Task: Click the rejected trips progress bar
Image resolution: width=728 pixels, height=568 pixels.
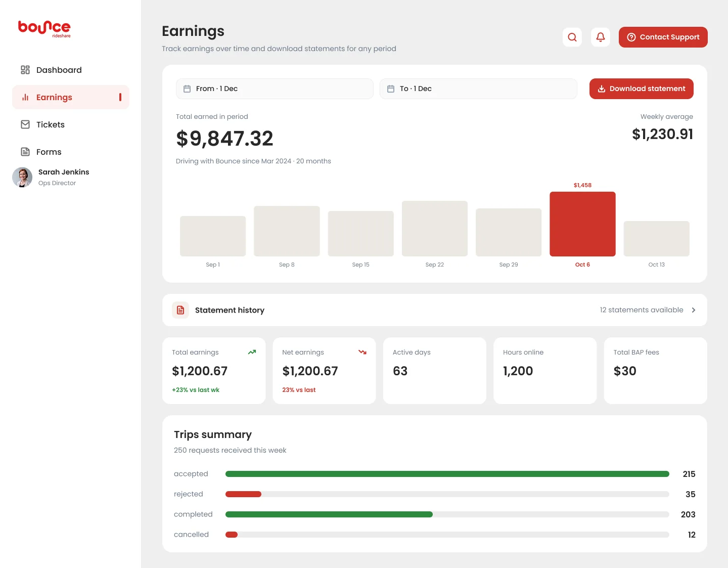Action: 447,494
